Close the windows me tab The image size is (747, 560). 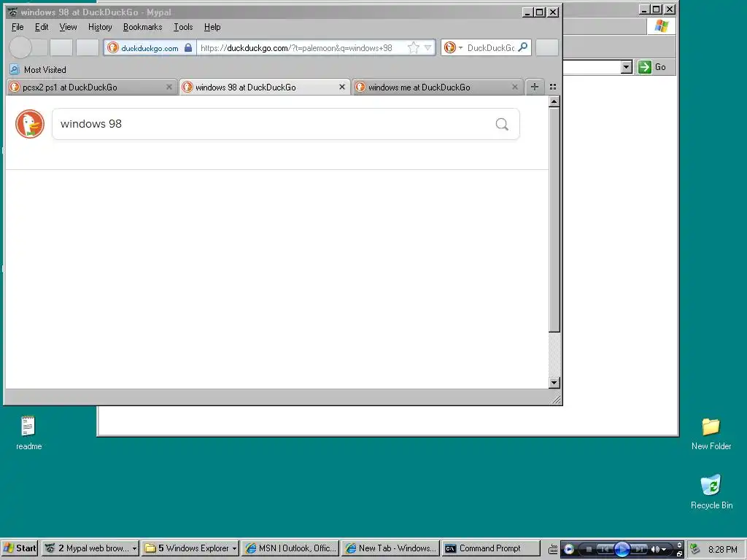click(x=515, y=87)
